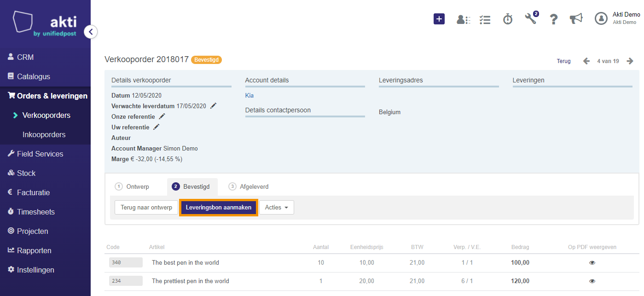Click the "Belgium" delivery address text
The width and height of the screenshot is (644, 296).
point(390,112)
